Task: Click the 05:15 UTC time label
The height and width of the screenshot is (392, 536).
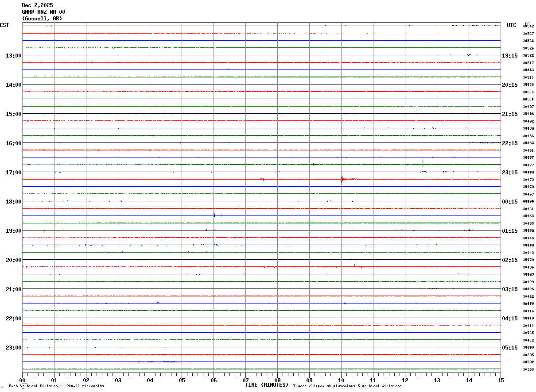Action: coord(510,348)
